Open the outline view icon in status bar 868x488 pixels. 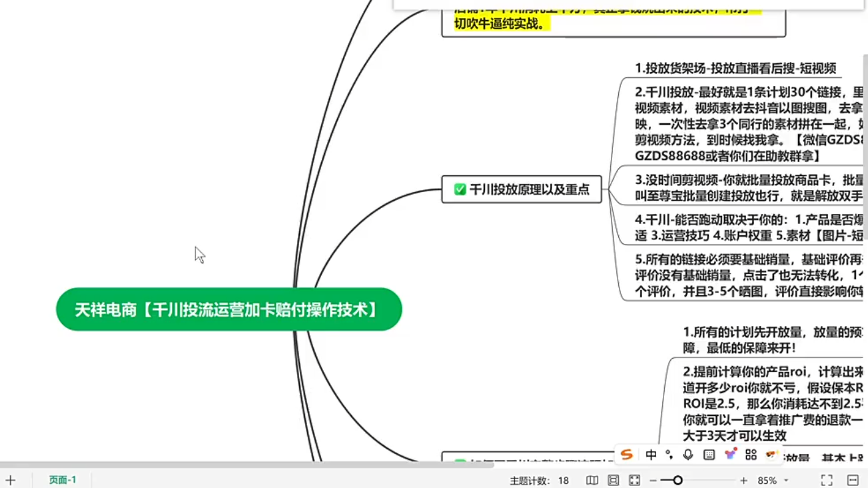pyautogui.click(x=592, y=480)
